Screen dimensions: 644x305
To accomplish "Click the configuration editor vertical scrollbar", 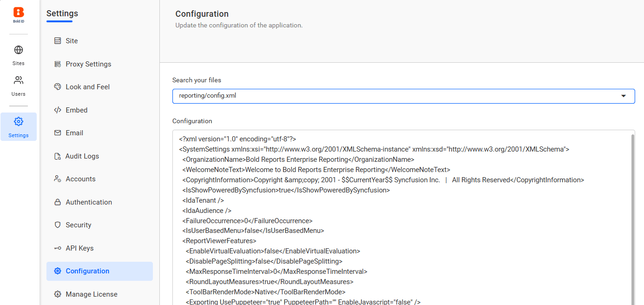I will tap(632, 219).
